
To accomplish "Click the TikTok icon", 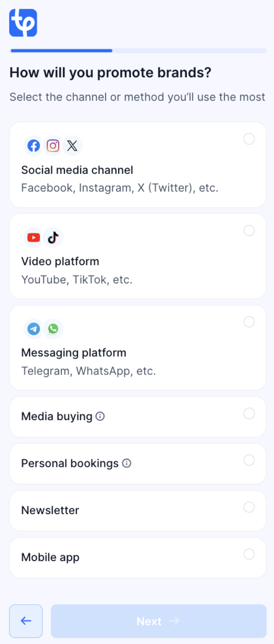I will coord(53,238).
